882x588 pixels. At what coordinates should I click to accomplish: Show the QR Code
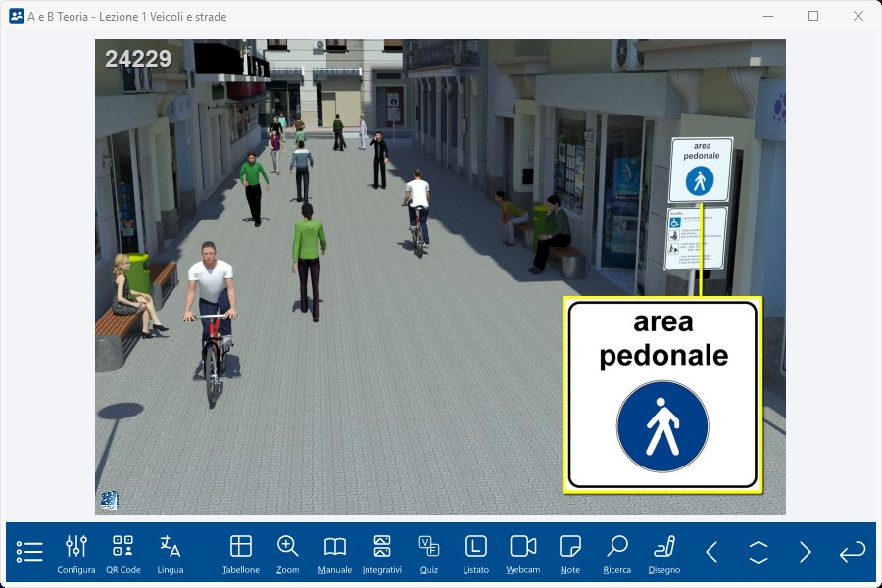pos(123,554)
